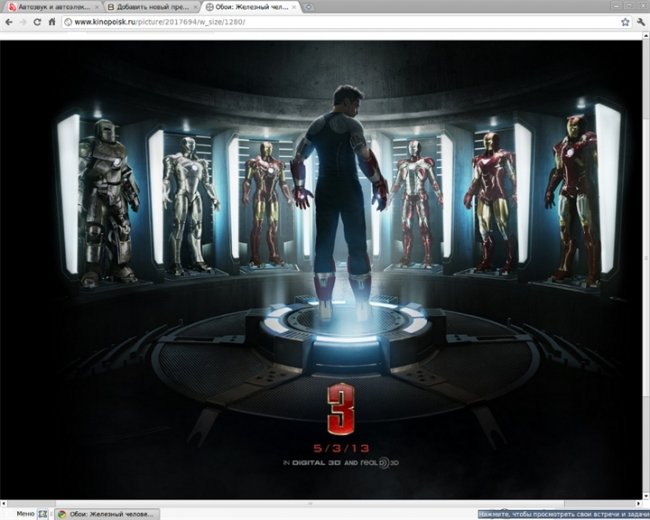The image size is (650, 520).
Task: Switch to the "Автозвук и автоэлек..." tab
Action: coord(46,7)
